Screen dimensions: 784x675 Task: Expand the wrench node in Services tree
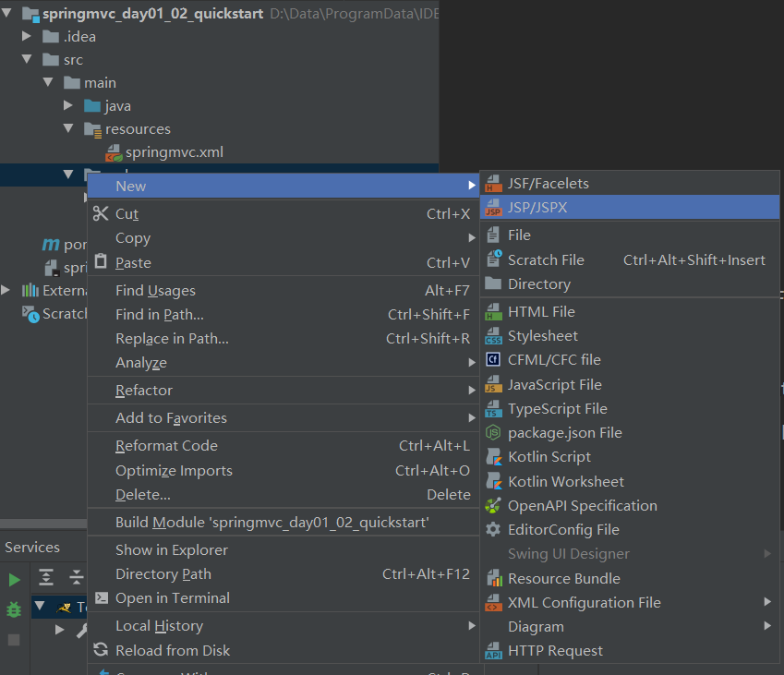(x=59, y=630)
